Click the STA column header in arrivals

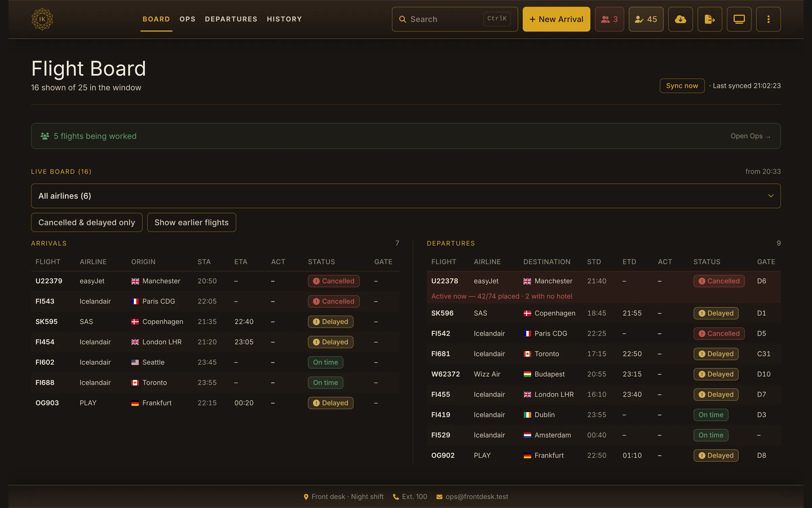tap(204, 262)
